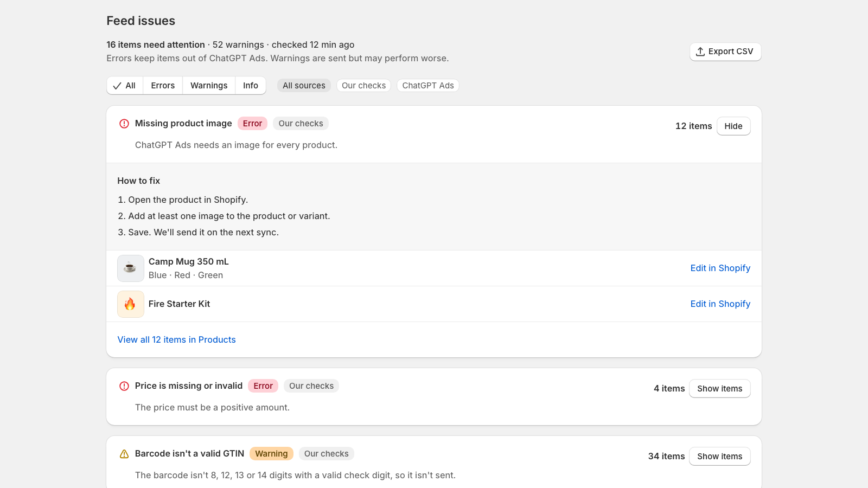
Task: Click the warning triangle beside Barcode isn't a valid GTIN
Action: pos(124,454)
